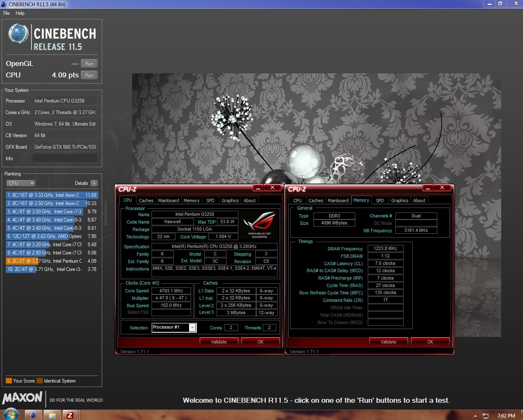Select ranking row 10 Core i3 3.78

point(52,269)
